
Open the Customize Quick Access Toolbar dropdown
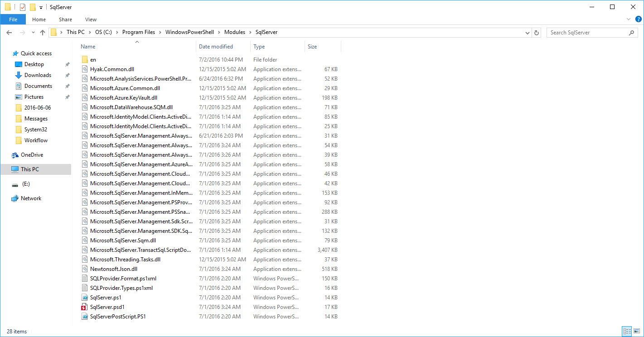[x=41, y=7]
